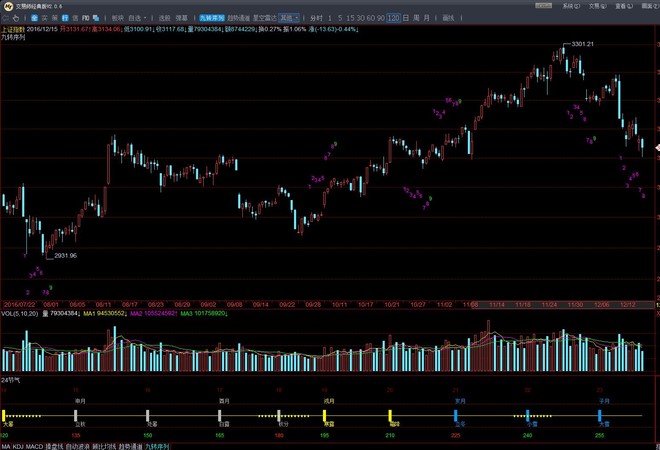Click the application logo icon

click(x=8, y=6)
